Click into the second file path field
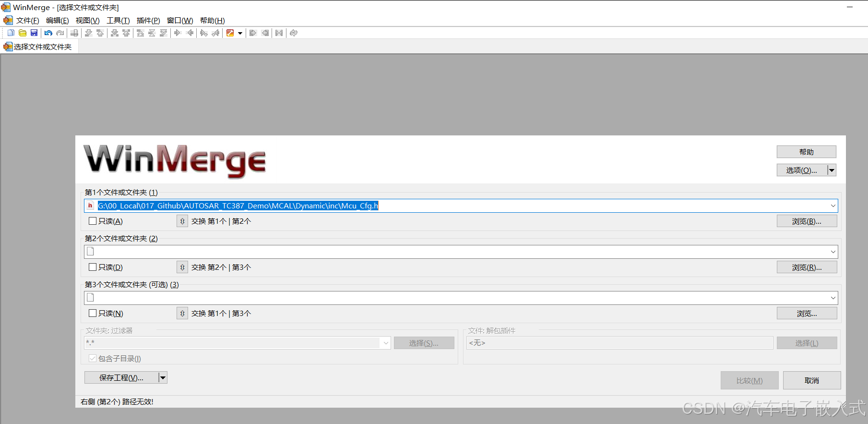 point(461,252)
